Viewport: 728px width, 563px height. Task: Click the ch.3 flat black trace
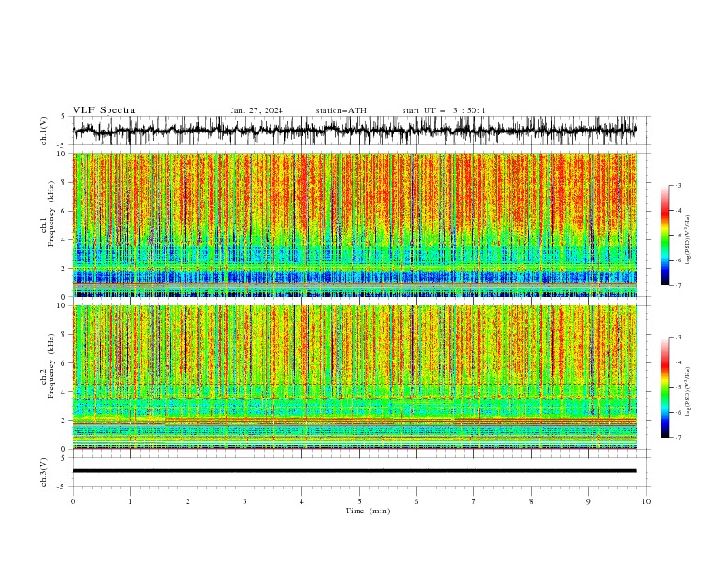(355, 471)
